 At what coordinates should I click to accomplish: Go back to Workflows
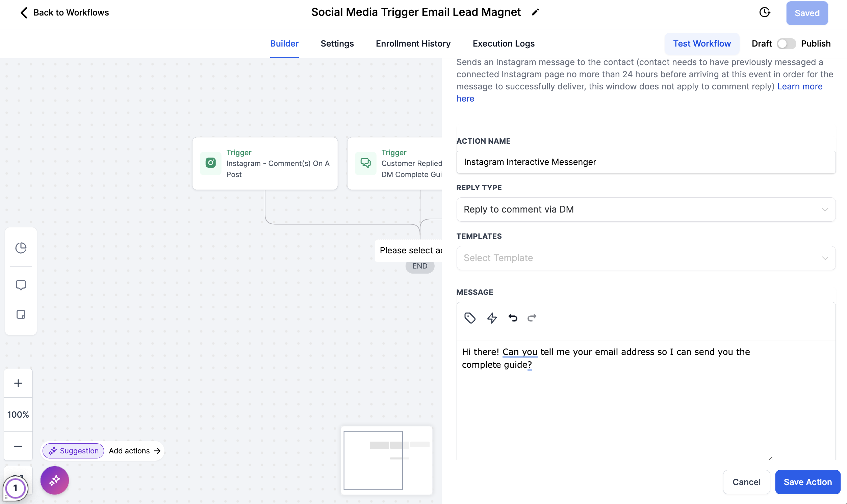click(x=64, y=12)
